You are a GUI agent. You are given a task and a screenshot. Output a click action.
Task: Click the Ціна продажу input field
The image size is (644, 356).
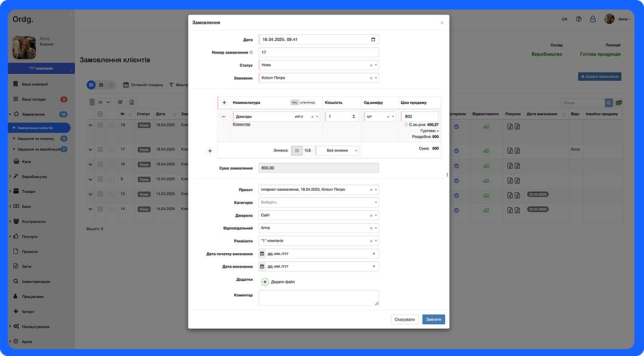419,117
